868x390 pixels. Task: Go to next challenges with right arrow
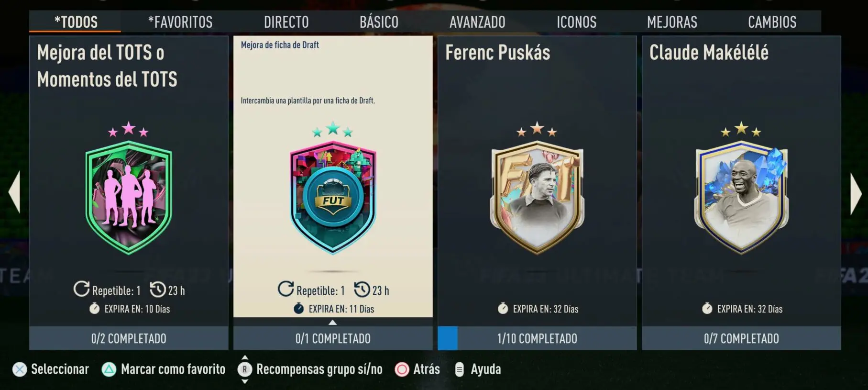point(856,193)
